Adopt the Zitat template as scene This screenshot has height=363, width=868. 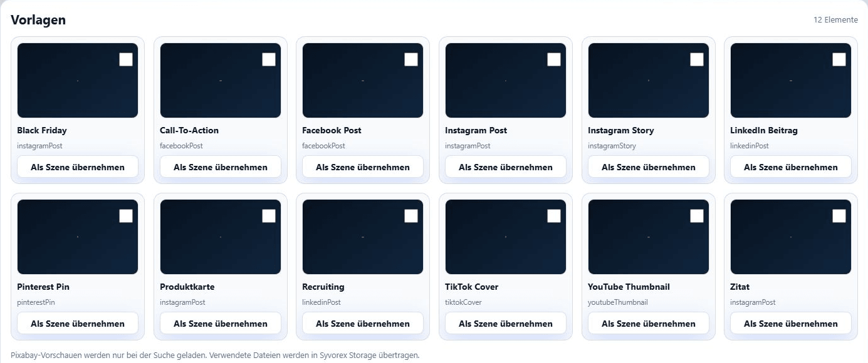tap(791, 324)
